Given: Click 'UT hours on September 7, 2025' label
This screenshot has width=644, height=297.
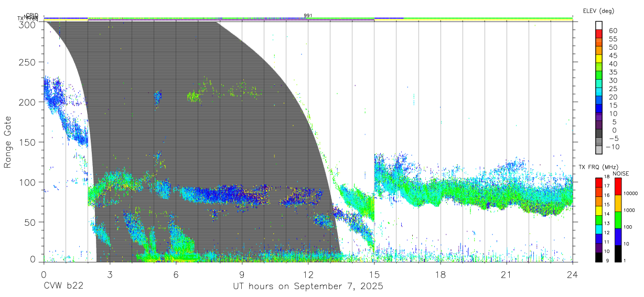Looking at the screenshot, I should tap(308, 287).
